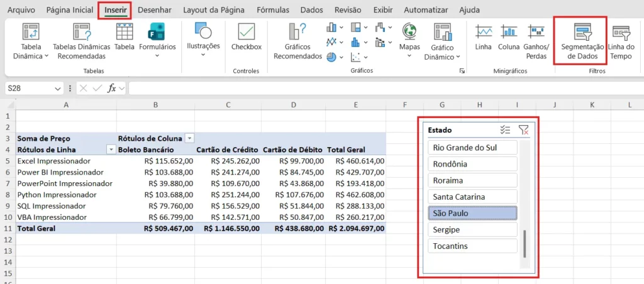The image size is (644, 284).
Task: Open the Gráficos dialog launcher
Action: [x=462, y=72]
